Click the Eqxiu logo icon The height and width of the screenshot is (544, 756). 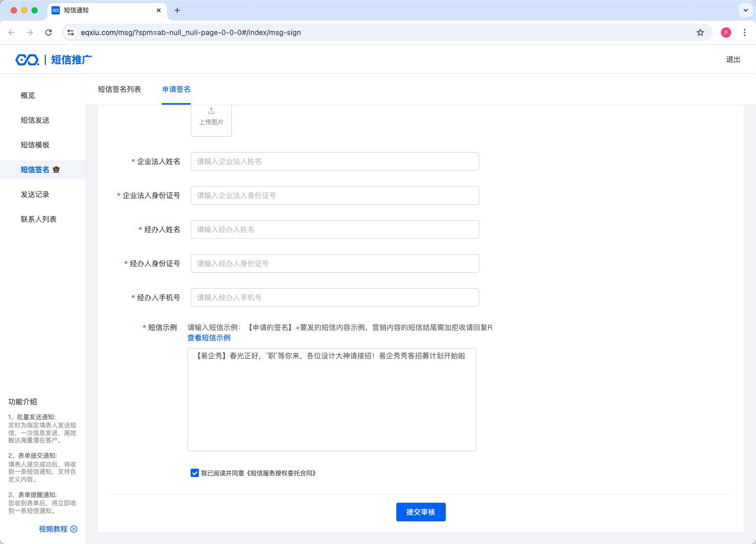(x=27, y=60)
